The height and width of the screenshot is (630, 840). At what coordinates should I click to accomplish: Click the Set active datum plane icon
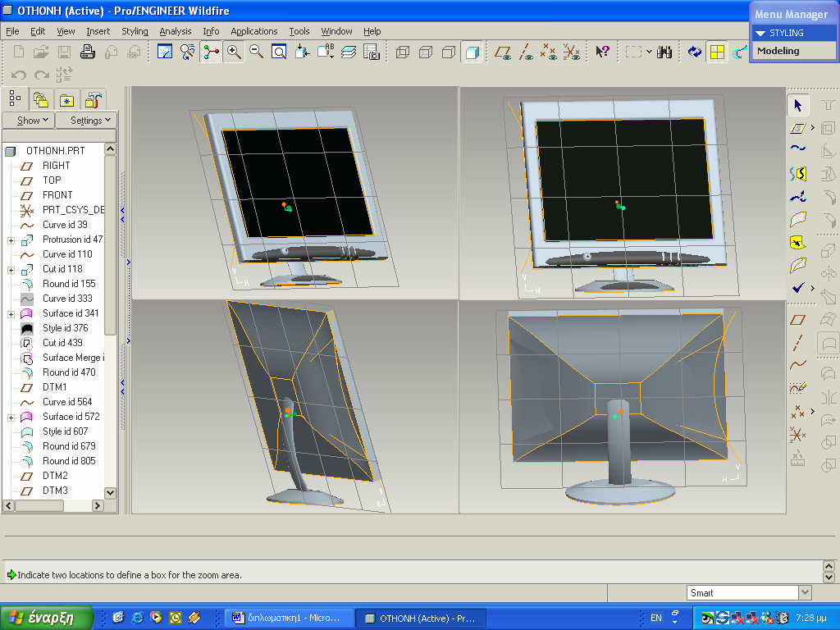pyautogui.click(x=797, y=128)
